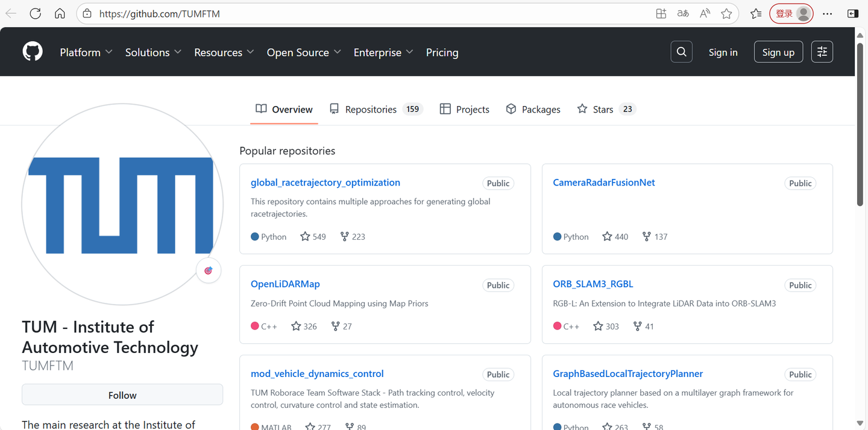The image size is (868, 430).
Task: Click fork count of global_racetrajectory_optimization
Action: coord(353,237)
